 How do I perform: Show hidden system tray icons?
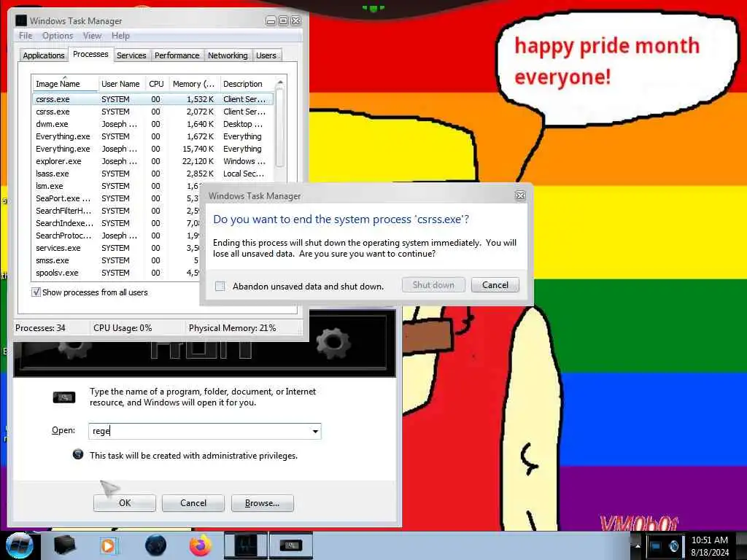coord(638,546)
